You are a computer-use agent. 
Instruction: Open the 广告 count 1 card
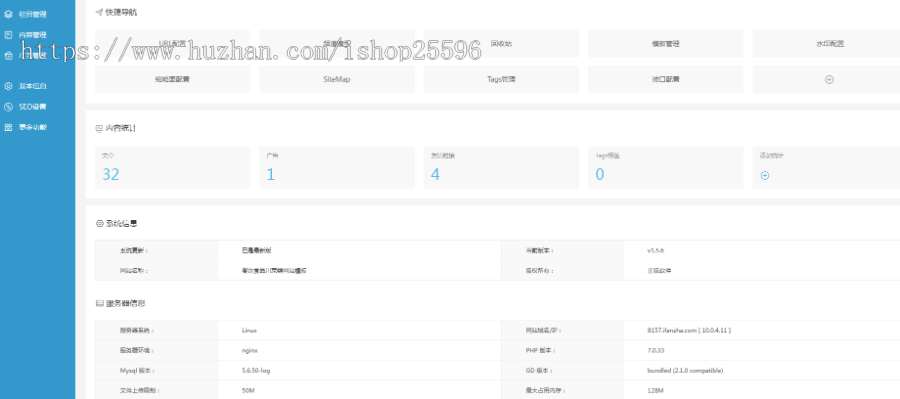pos(336,168)
